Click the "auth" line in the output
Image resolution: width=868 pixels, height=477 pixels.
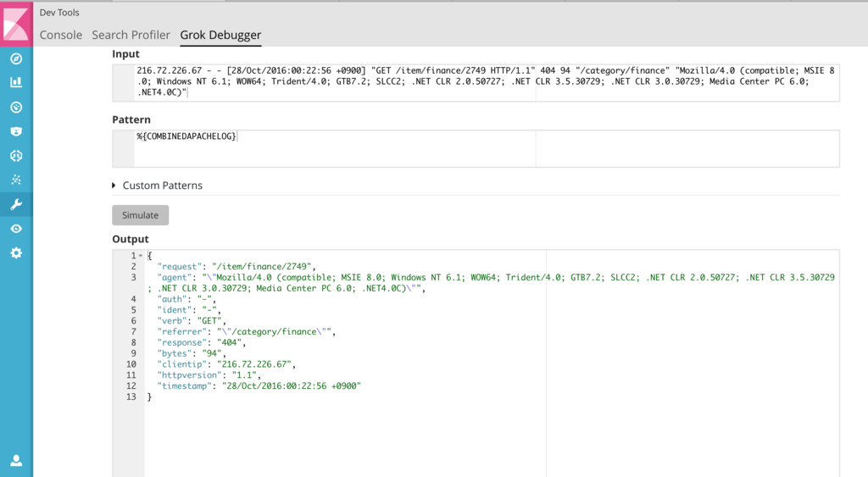click(187, 299)
